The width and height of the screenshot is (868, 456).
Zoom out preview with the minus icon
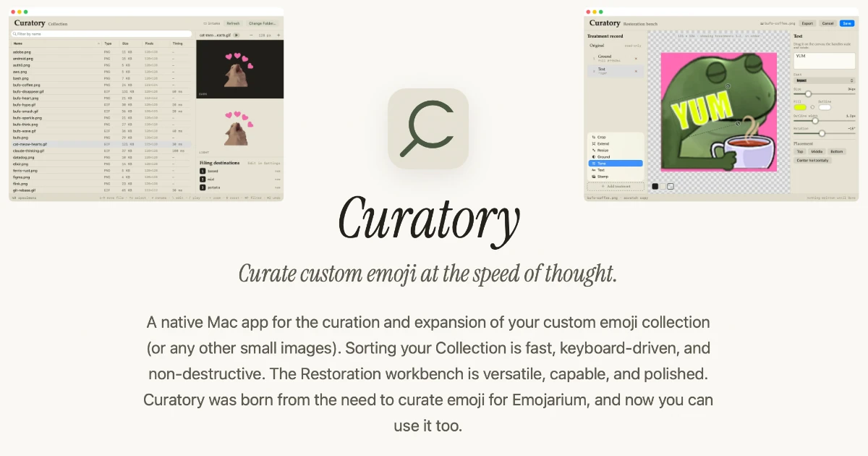point(251,35)
